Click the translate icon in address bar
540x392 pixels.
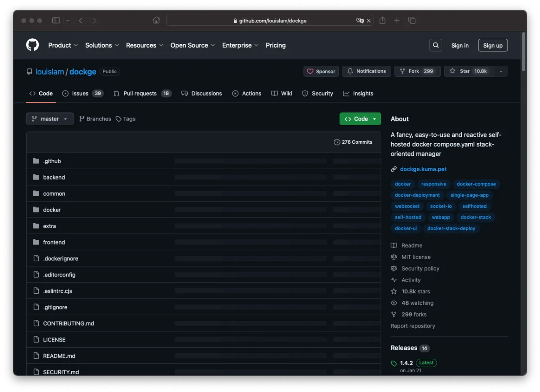pyautogui.click(x=360, y=20)
